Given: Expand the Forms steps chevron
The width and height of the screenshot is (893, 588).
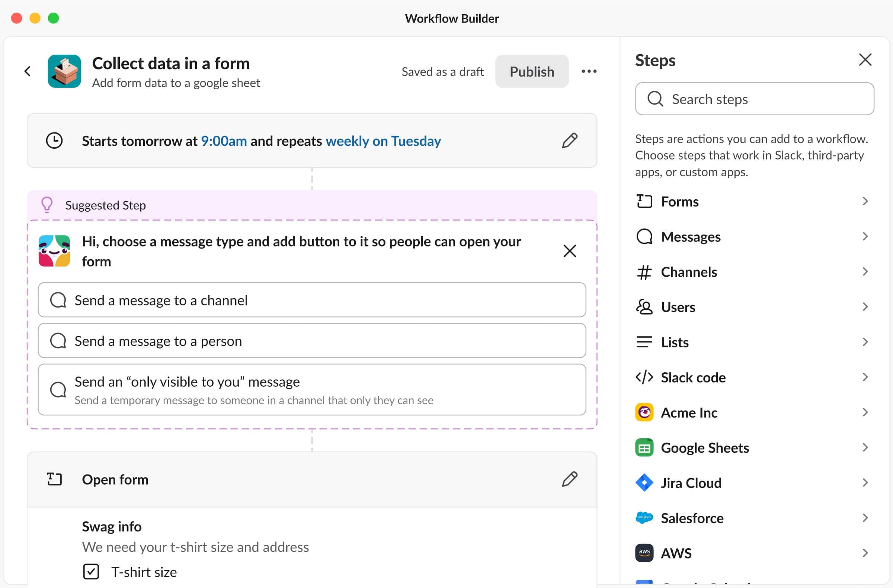Looking at the screenshot, I should click(865, 201).
